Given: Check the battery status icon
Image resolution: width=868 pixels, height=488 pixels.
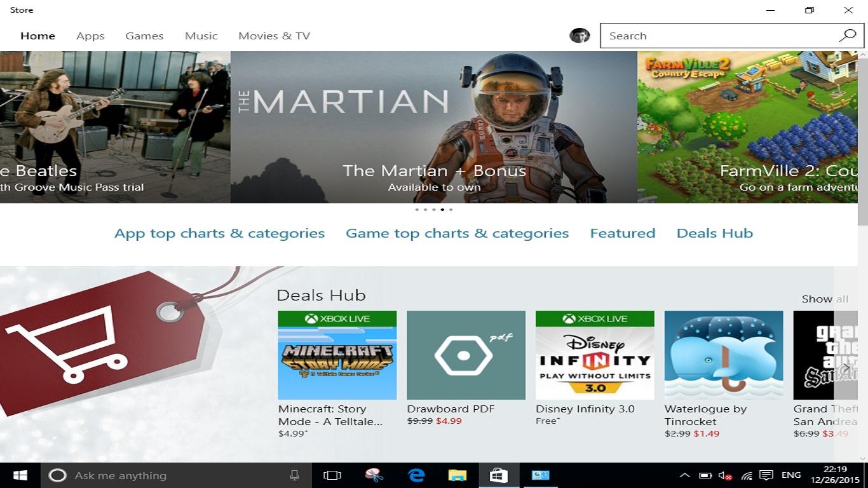Looking at the screenshot, I should pyautogui.click(x=705, y=475).
